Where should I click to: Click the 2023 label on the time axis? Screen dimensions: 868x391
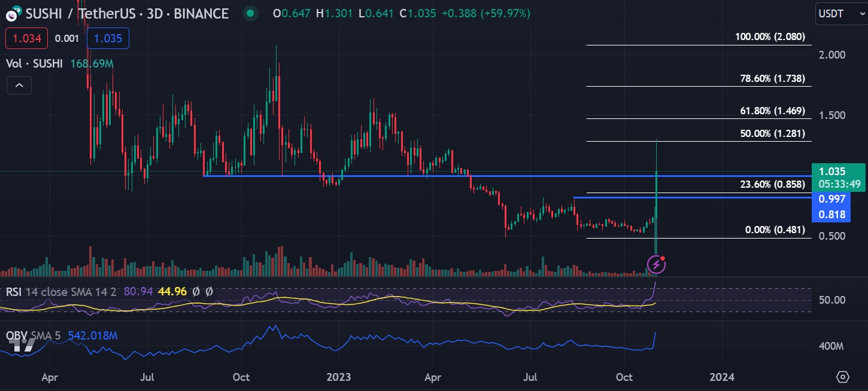coord(338,377)
